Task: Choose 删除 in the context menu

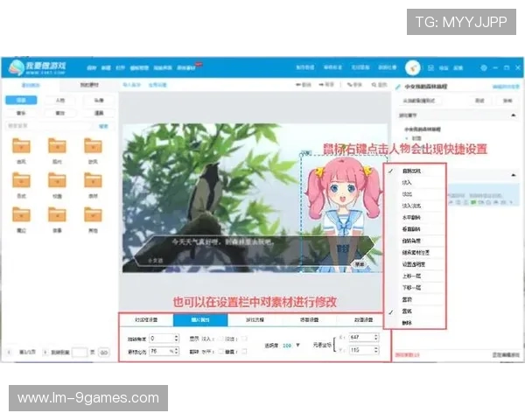Action: click(415, 323)
